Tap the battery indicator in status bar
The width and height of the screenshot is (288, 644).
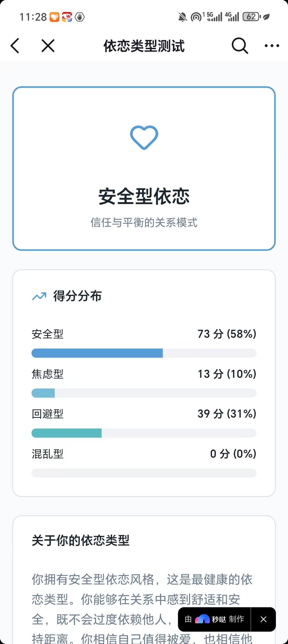251,17
